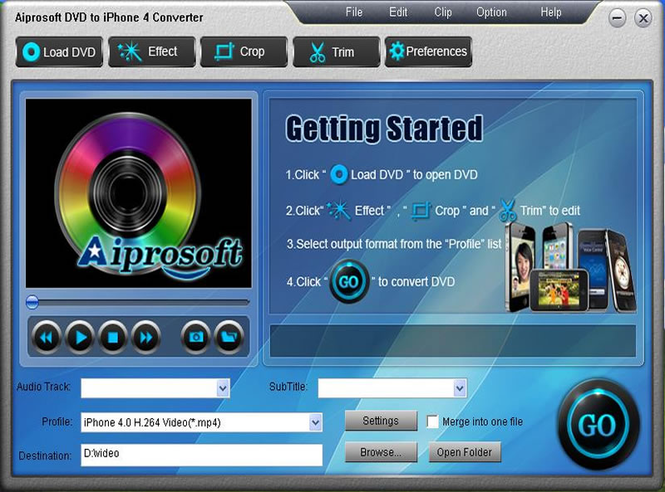Click the Load DVD disc icon in step 1
The height and width of the screenshot is (492, 665).
pyautogui.click(x=339, y=174)
